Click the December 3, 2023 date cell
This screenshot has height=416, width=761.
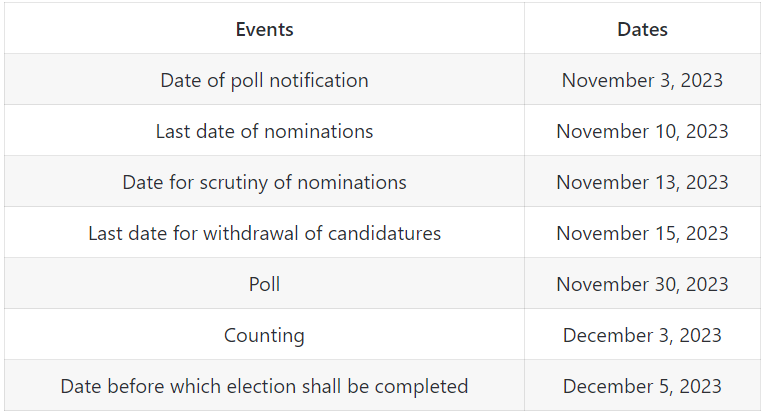(x=642, y=335)
